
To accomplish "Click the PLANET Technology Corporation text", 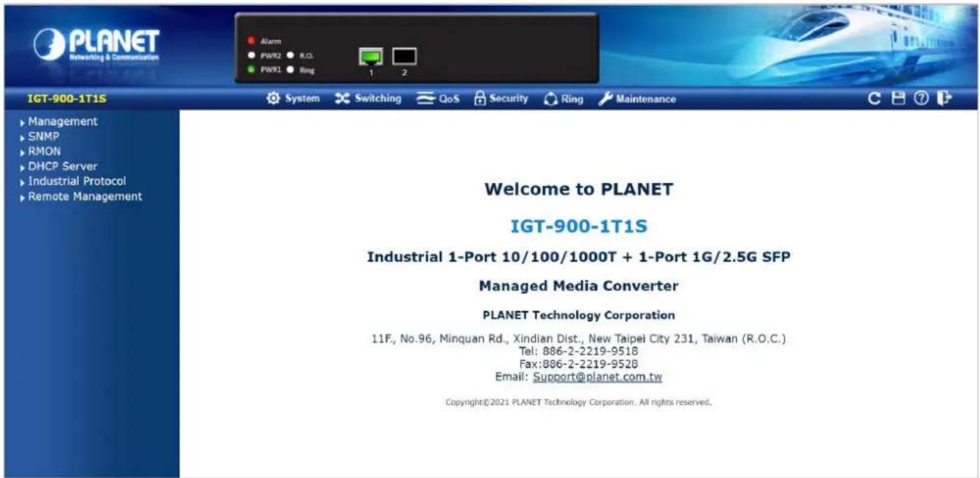I will (x=579, y=315).
